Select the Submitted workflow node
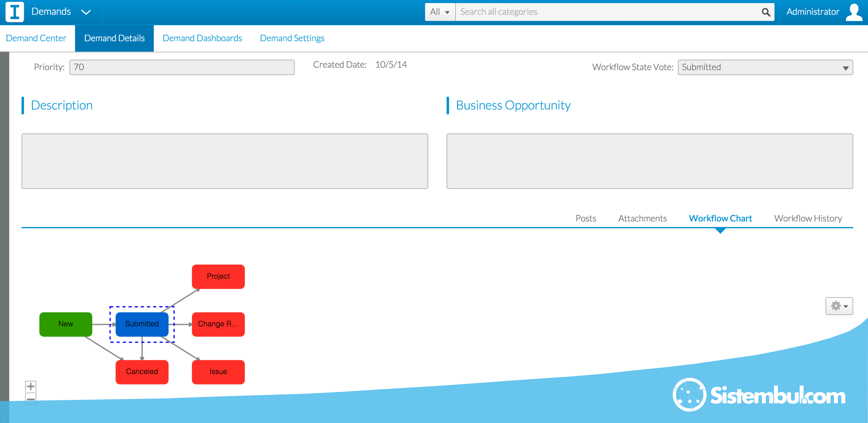 (x=142, y=324)
